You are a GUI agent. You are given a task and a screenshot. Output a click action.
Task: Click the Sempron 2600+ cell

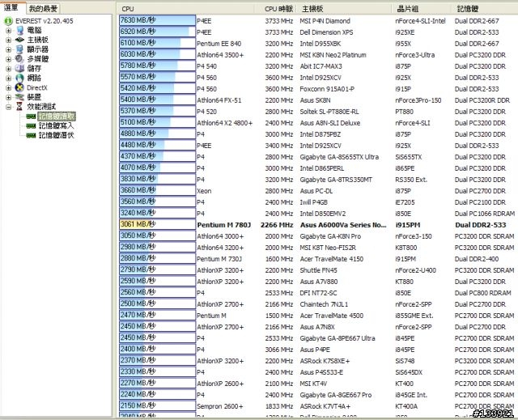click(219, 406)
